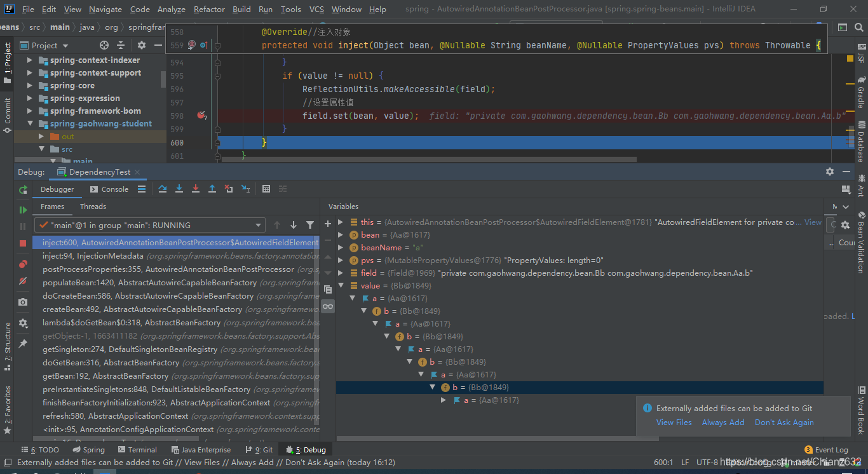Open Evaluate Expression calculator icon
Viewport: 868px width, 474px height.
click(x=266, y=189)
